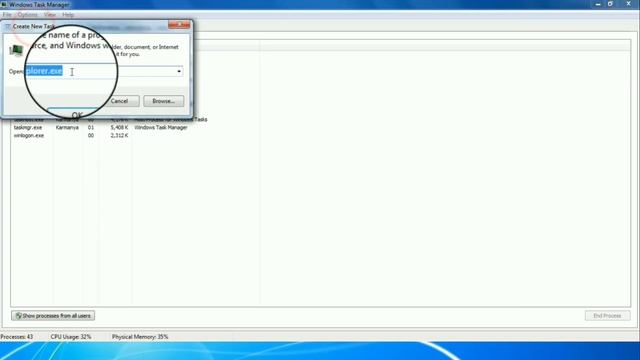The height and width of the screenshot is (360, 640).
Task: Click the Create New Task title bar icon
Action: [x=7, y=27]
